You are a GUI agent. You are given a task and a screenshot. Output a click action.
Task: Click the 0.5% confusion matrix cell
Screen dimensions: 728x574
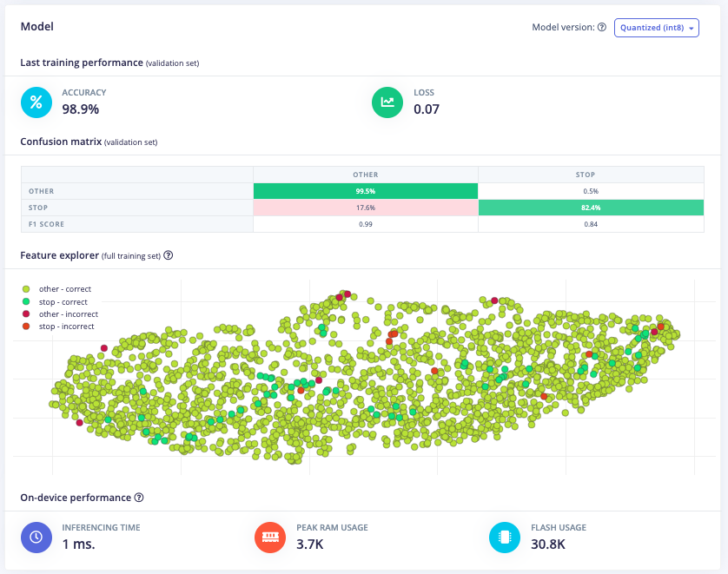coord(591,191)
